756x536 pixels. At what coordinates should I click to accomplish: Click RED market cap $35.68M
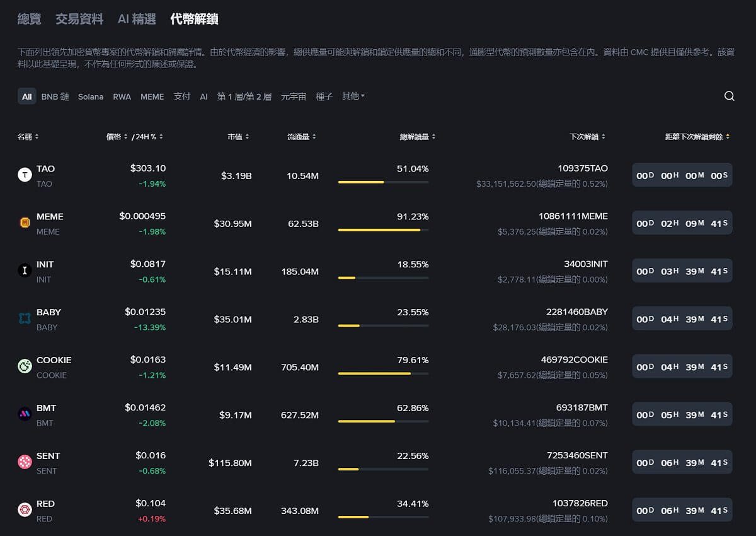[232, 511]
